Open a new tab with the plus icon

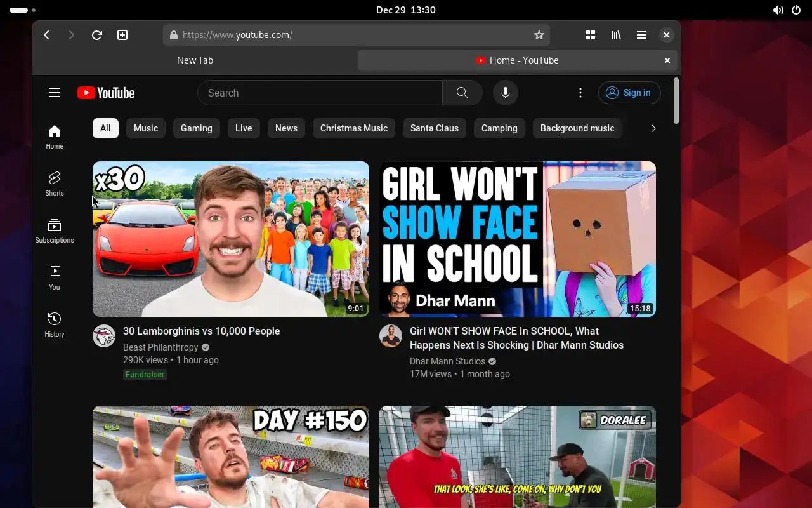122,35
